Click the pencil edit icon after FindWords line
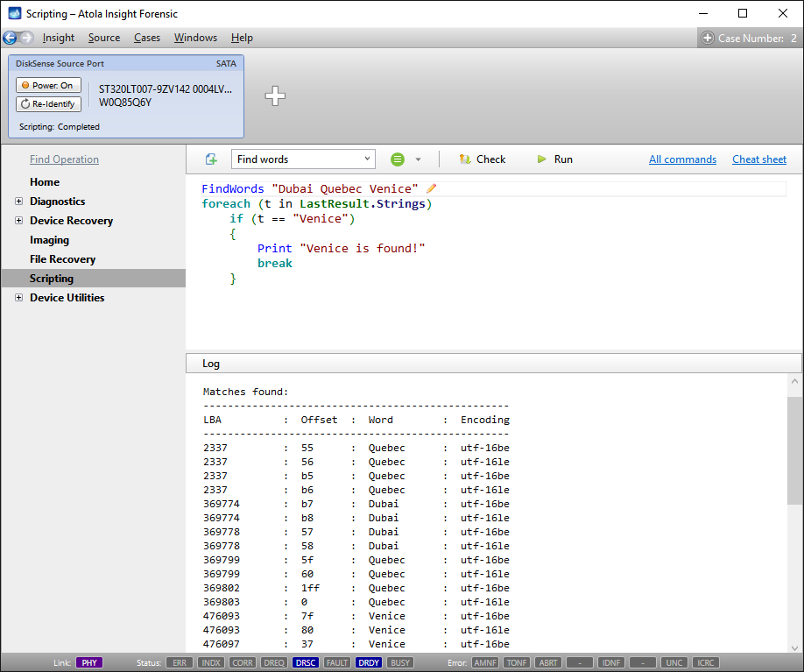This screenshot has height=672, width=804. pyautogui.click(x=431, y=188)
